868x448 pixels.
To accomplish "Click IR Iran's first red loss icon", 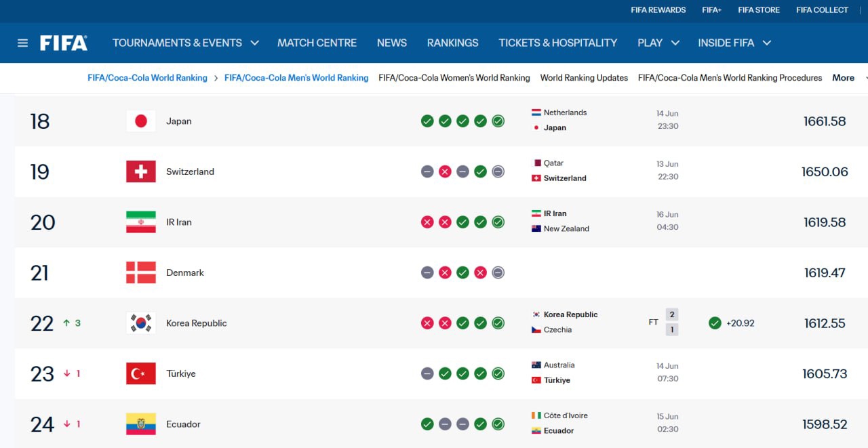I will (x=427, y=222).
